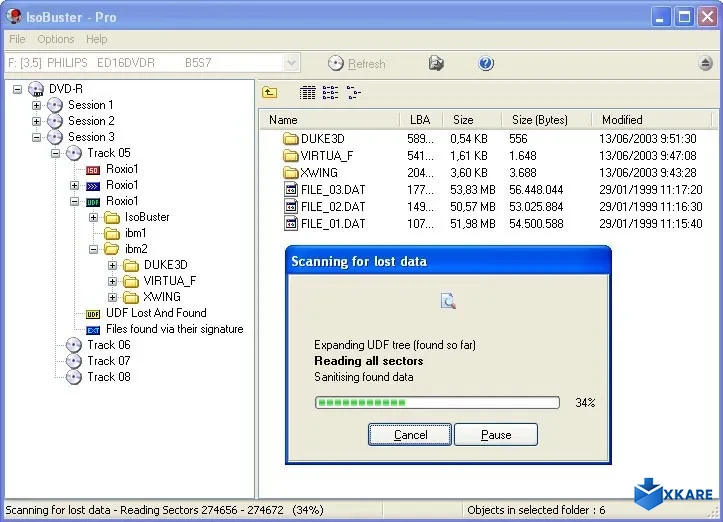Click the ibm1 folder icon in tree
Screen dimensions: 723x522
[112, 233]
